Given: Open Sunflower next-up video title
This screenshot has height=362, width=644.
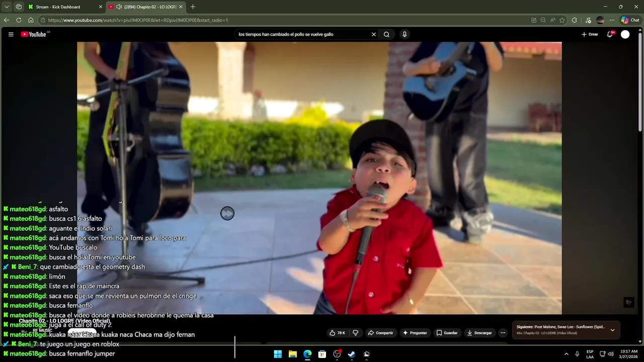Looking at the screenshot, I should tap(561, 327).
